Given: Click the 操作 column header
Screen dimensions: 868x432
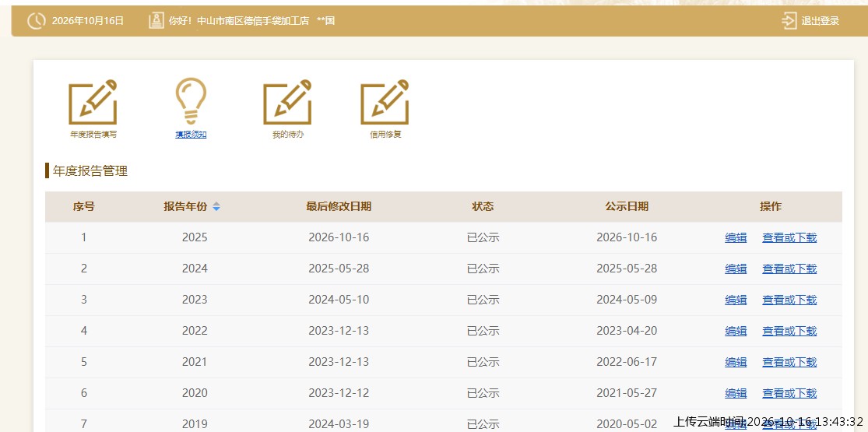Looking at the screenshot, I should pyautogui.click(x=771, y=206).
